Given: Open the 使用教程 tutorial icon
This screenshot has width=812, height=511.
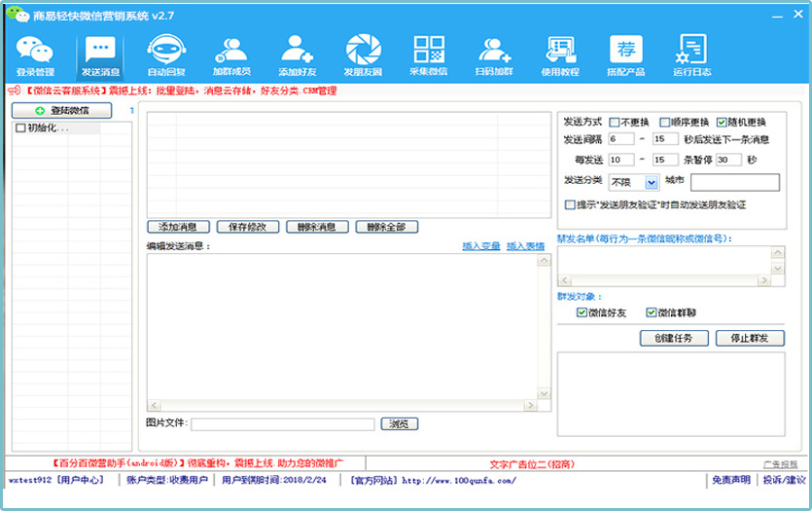Looking at the screenshot, I should coord(560,56).
